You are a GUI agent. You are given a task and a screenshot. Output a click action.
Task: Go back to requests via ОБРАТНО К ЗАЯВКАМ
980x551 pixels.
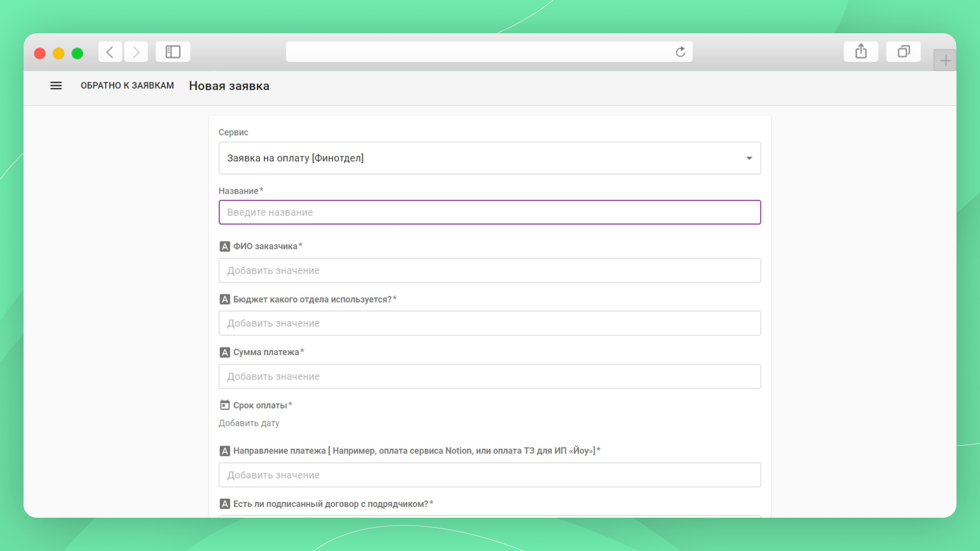click(x=127, y=86)
